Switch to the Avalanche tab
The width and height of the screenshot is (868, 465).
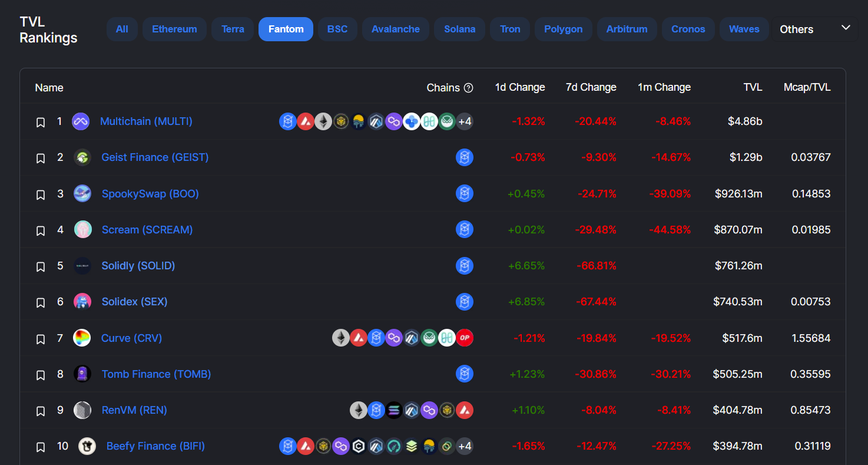click(396, 29)
